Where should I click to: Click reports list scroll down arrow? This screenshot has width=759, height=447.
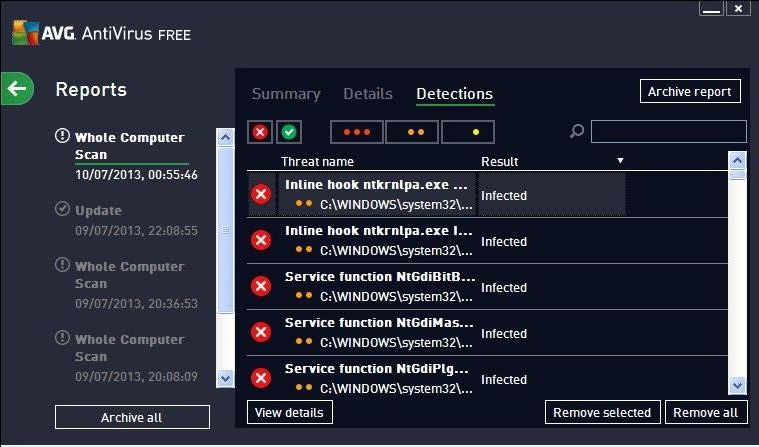[x=225, y=379]
